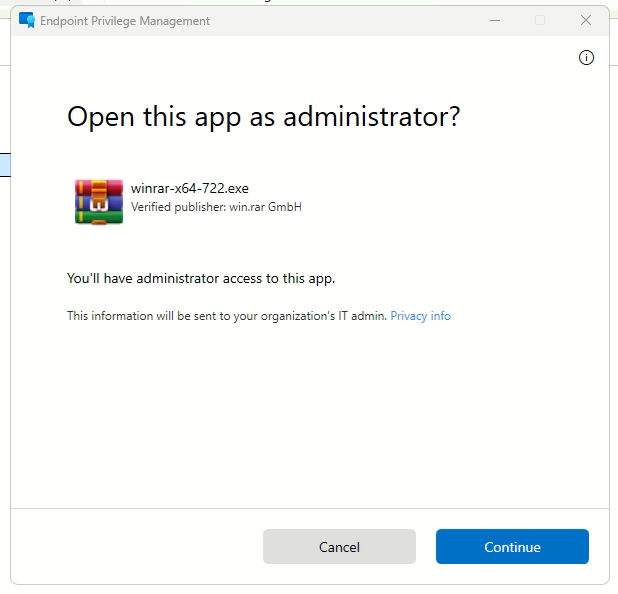The height and width of the screenshot is (594, 618).
Task: Click the WinRAR application icon
Action: (x=99, y=202)
